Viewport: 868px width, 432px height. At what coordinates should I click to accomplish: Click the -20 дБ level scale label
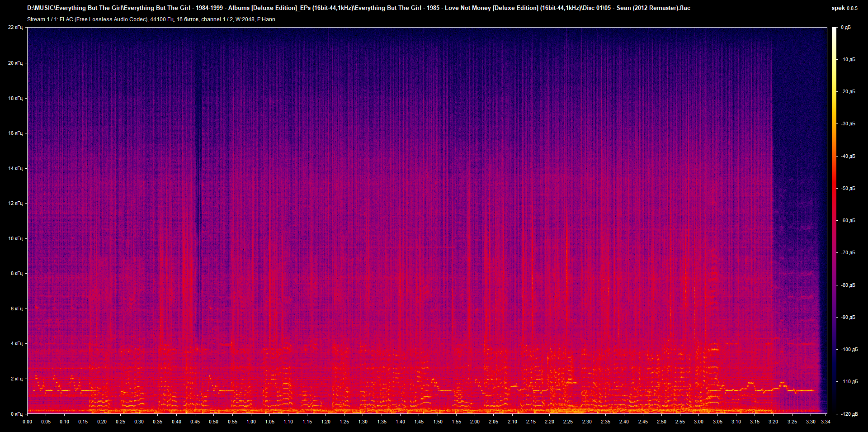(x=848, y=91)
